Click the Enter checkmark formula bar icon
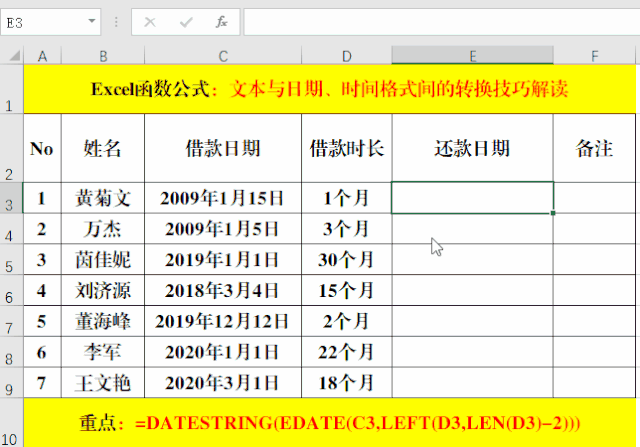 pyautogui.click(x=186, y=22)
